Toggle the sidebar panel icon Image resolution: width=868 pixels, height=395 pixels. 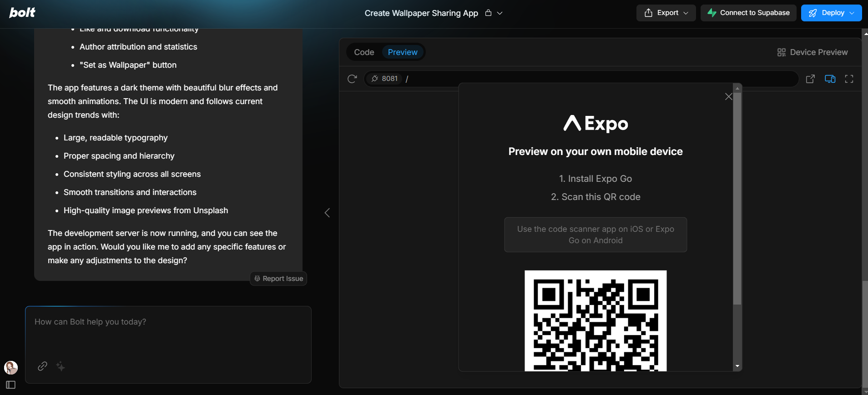tap(11, 385)
